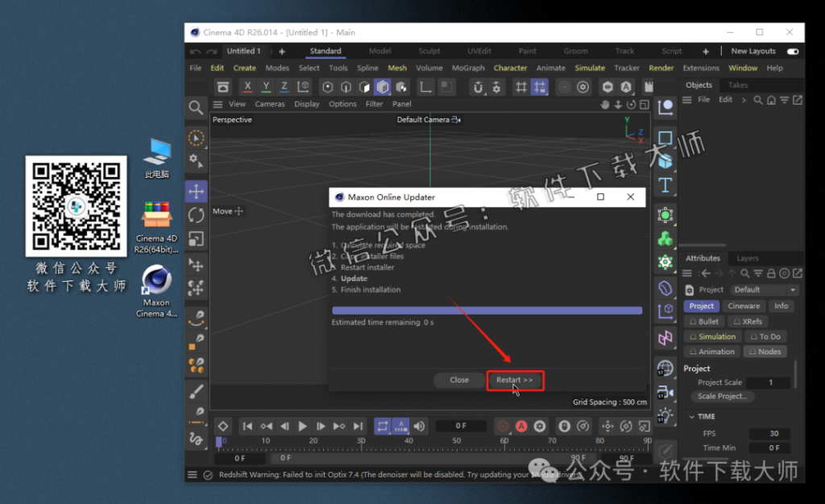Click the FPS input field
825x504 pixels.
[x=770, y=432]
